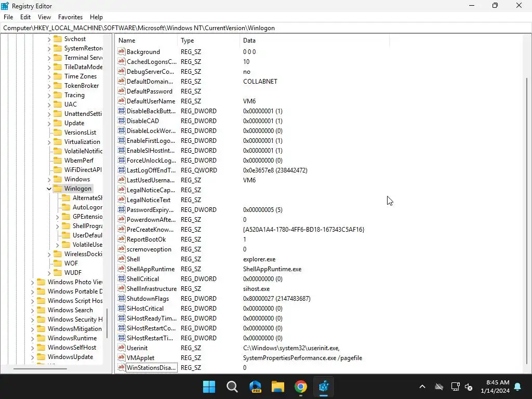Click the taskbar clock showing 8:45 AM

pos(495,387)
